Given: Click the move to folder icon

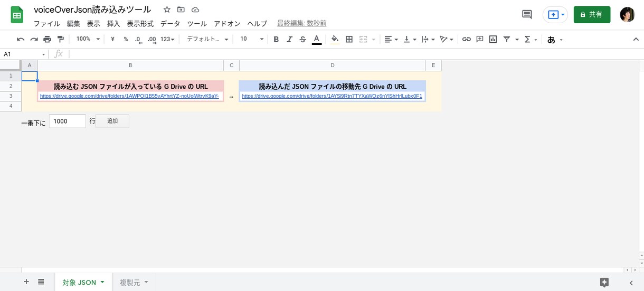Looking at the screenshot, I should pyautogui.click(x=181, y=10).
